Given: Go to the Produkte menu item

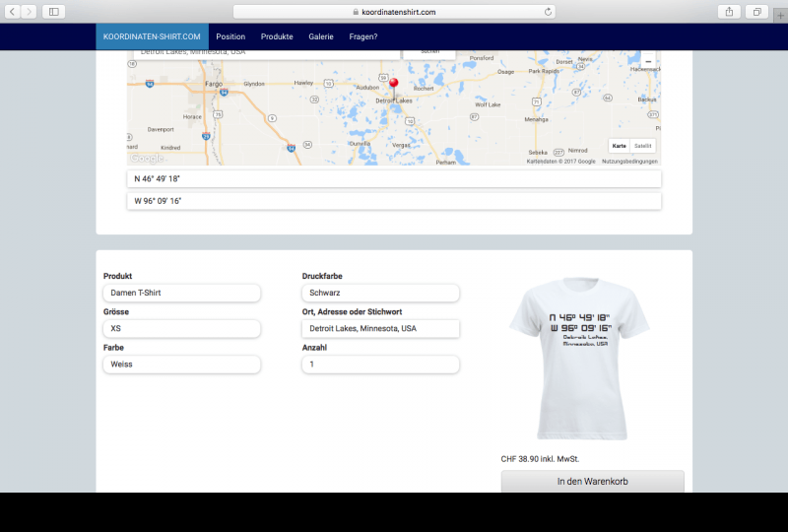Looking at the screenshot, I should (x=277, y=36).
